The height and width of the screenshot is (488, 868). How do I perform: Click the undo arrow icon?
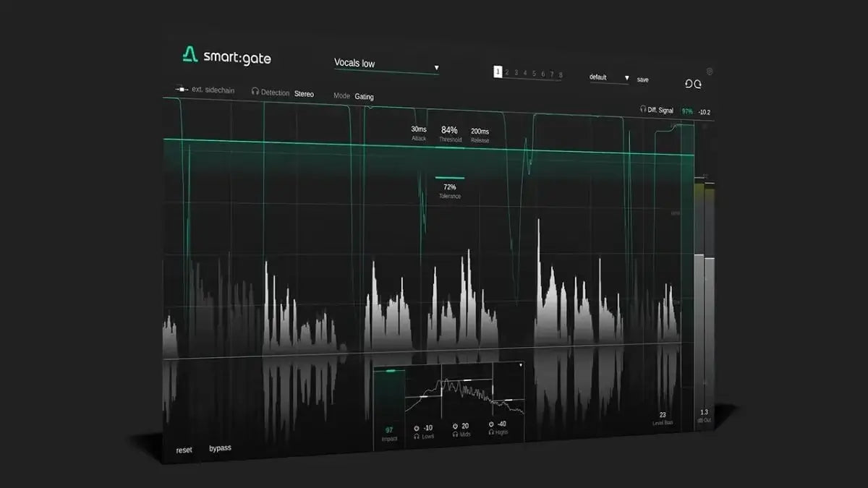coord(688,83)
